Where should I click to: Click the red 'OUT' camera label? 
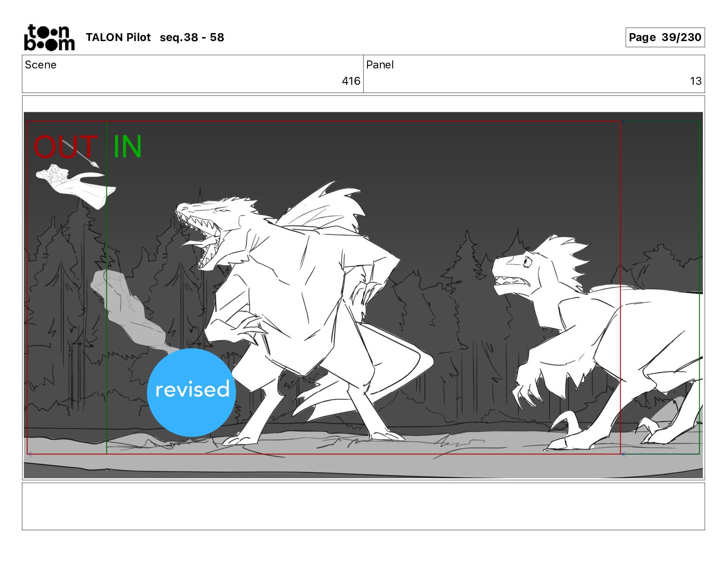[65, 147]
